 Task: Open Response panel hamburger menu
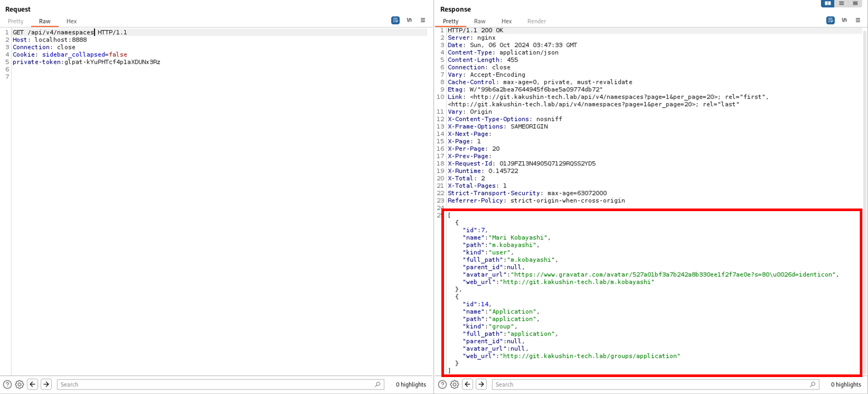coord(858,20)
